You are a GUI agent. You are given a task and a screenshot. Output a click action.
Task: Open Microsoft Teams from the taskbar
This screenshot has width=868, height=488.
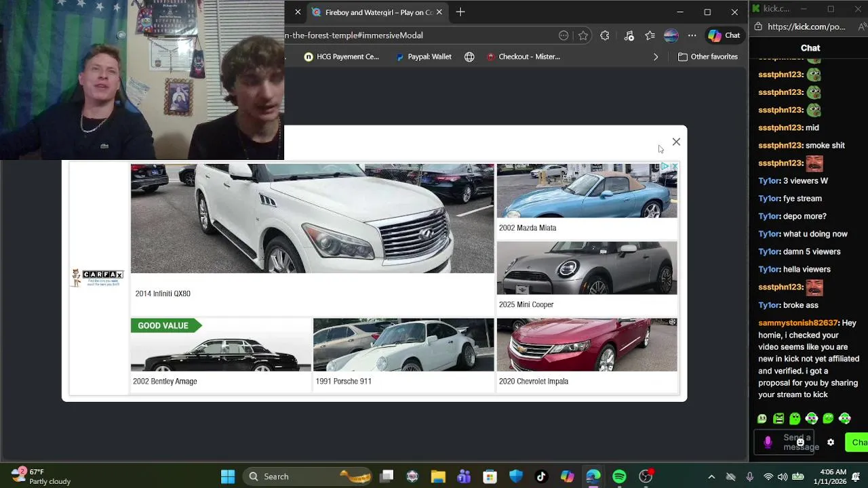[x=464, y=476]
